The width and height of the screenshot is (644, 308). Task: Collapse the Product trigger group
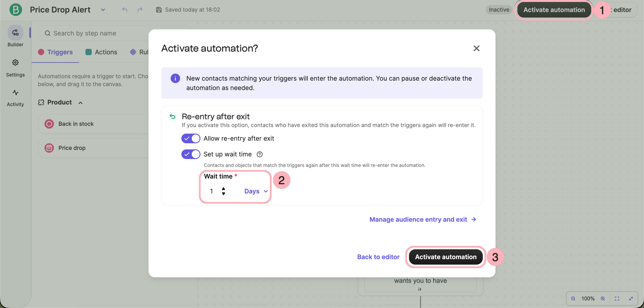pyautogui.click(x=81, y=103)
